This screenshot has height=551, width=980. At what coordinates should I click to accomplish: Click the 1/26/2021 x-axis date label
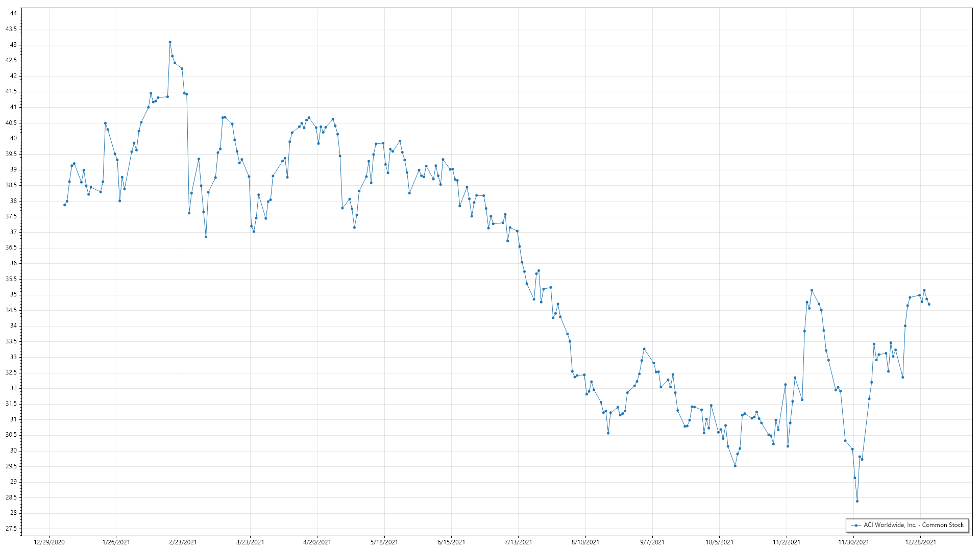coord(116,542)
